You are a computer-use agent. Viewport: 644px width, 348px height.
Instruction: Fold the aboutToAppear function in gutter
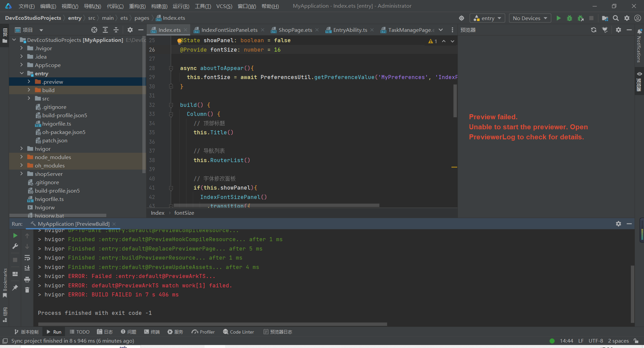(x=171, y=68)
